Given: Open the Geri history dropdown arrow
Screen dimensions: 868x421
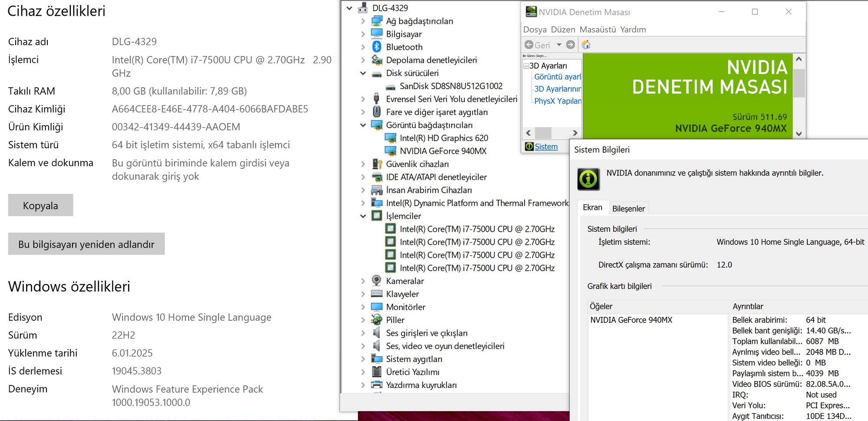Looking at the screenshot, I should click(x=559, y=45).
